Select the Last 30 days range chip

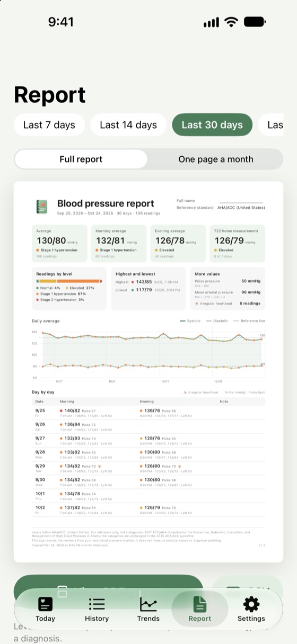(212, 125)
